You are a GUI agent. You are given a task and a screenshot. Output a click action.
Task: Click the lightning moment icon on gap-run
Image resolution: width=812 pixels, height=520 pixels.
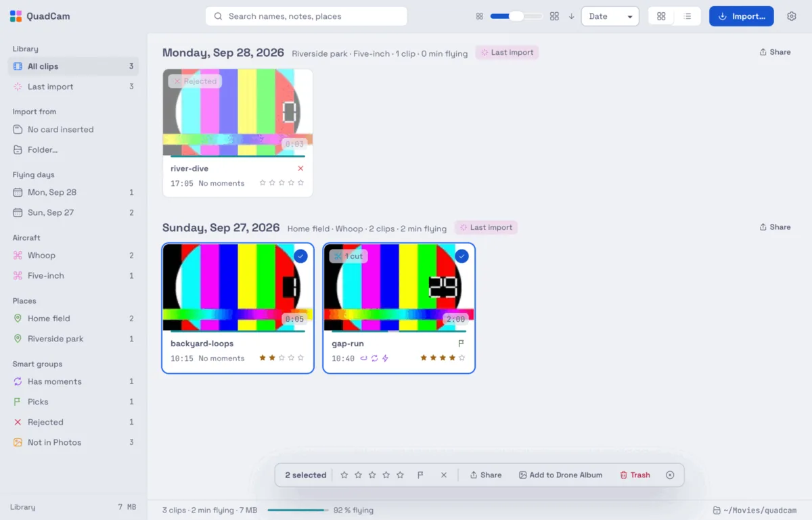pos(385,358)
